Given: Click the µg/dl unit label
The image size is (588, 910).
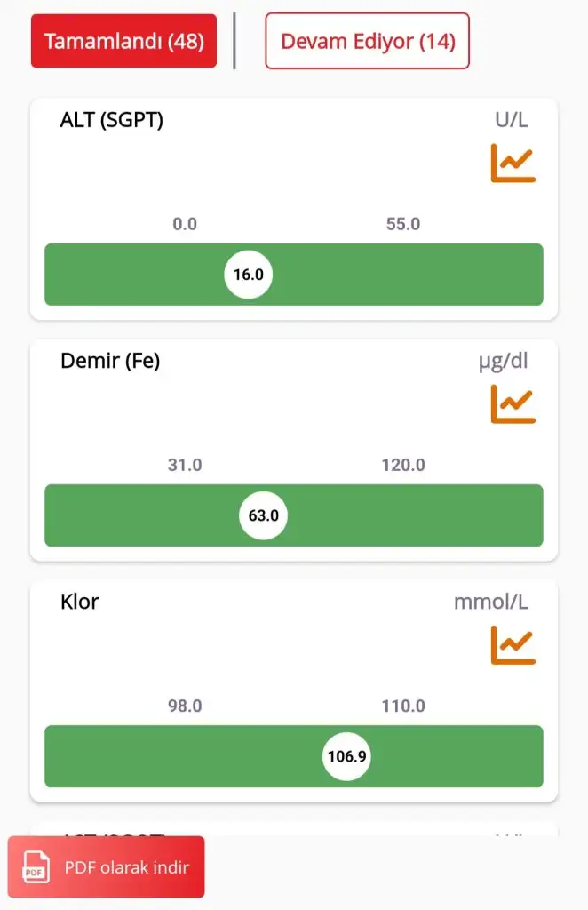Looking at the screenshot, I should tap(504, 361).
